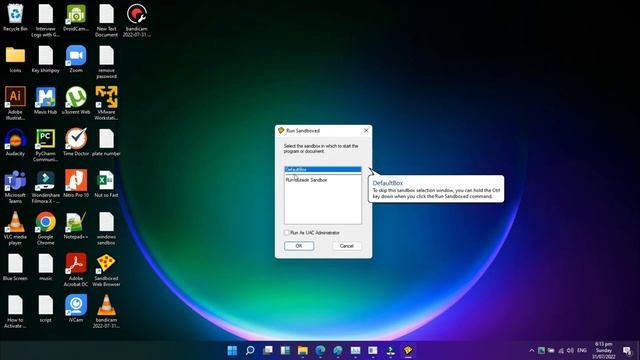Select the Microsoft Teams desktop shortcut
The image size is (640, 360).
pyautogui.click(x=15, y=187)
